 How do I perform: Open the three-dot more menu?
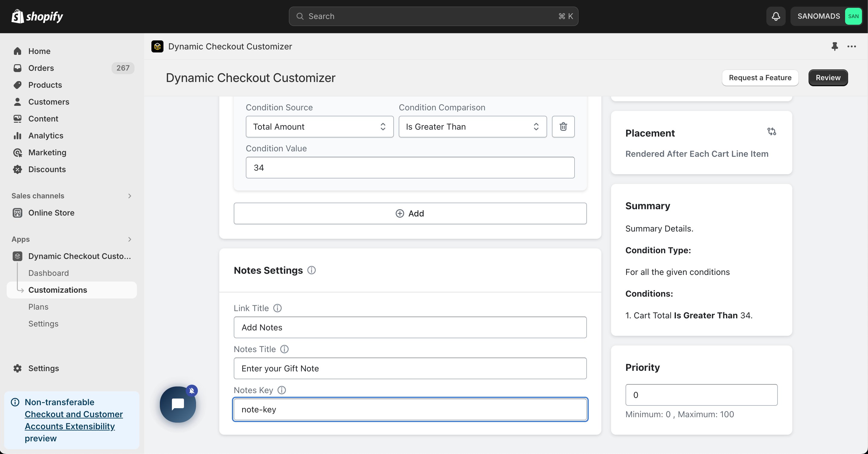pos(851,46)
